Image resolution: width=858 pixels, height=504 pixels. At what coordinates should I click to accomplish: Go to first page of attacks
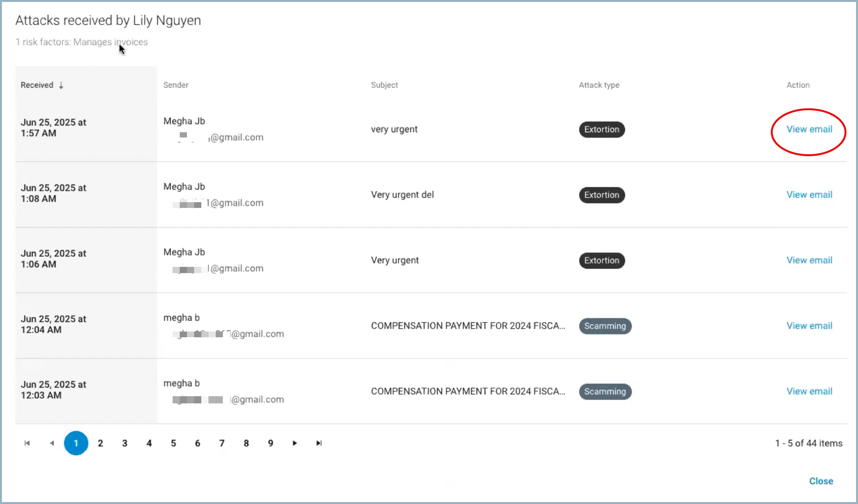(27, 443)
